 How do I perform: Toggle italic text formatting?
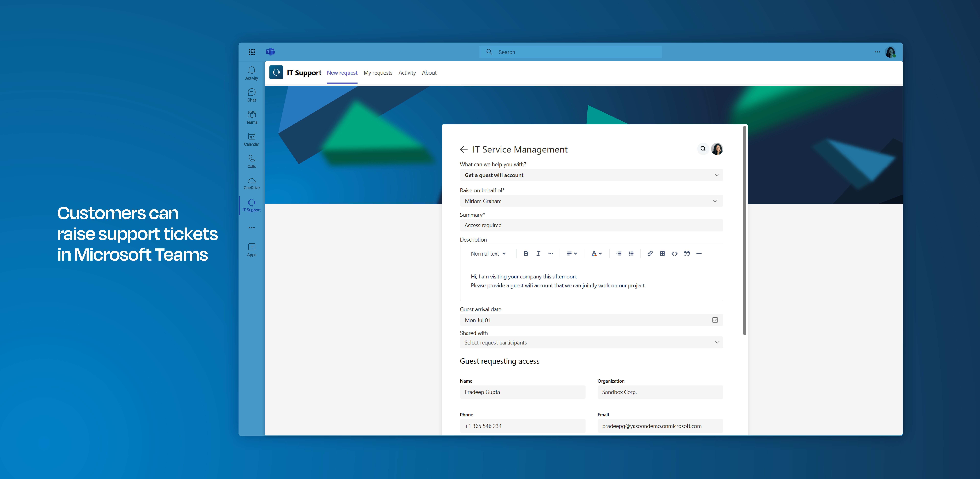(538, 254)
